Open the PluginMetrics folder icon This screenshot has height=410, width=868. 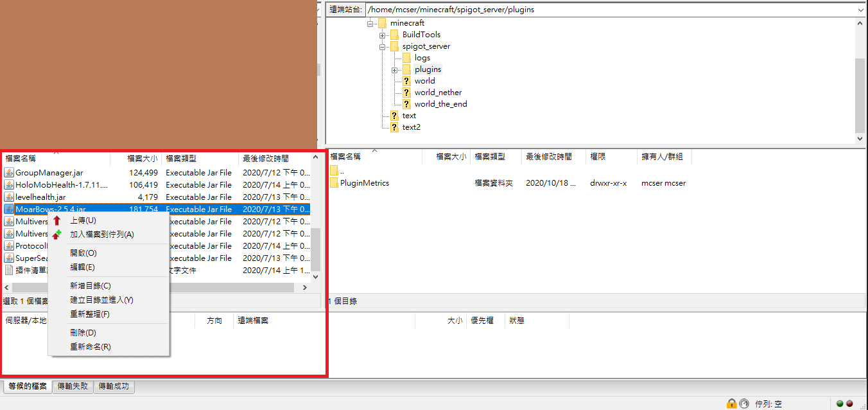pos(334,183)
